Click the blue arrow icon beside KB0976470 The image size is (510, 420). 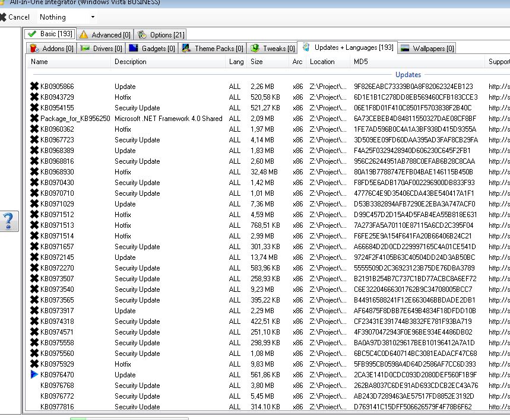coord(34,374)
